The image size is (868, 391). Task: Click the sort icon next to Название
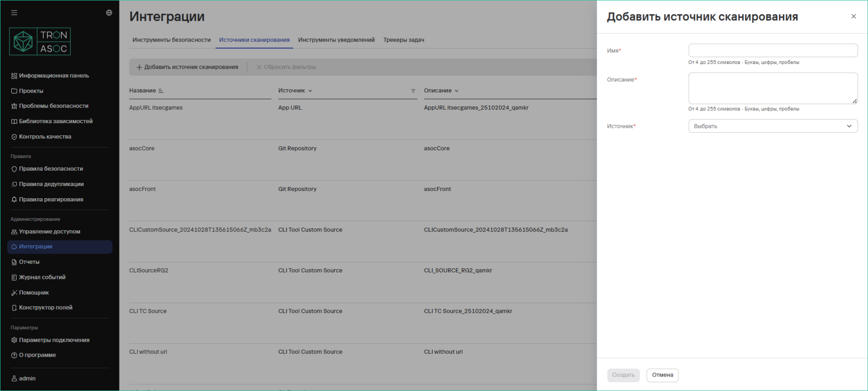point(161,91)
